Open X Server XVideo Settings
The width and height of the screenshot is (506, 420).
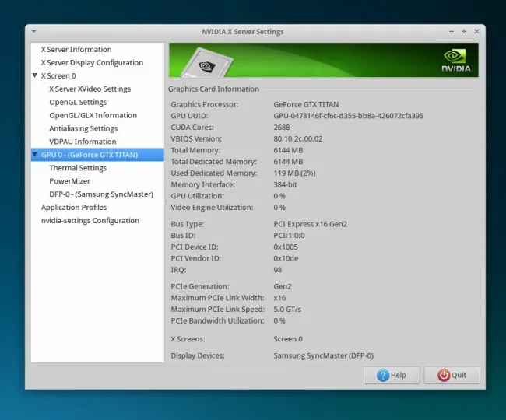[x=90, y=89]
